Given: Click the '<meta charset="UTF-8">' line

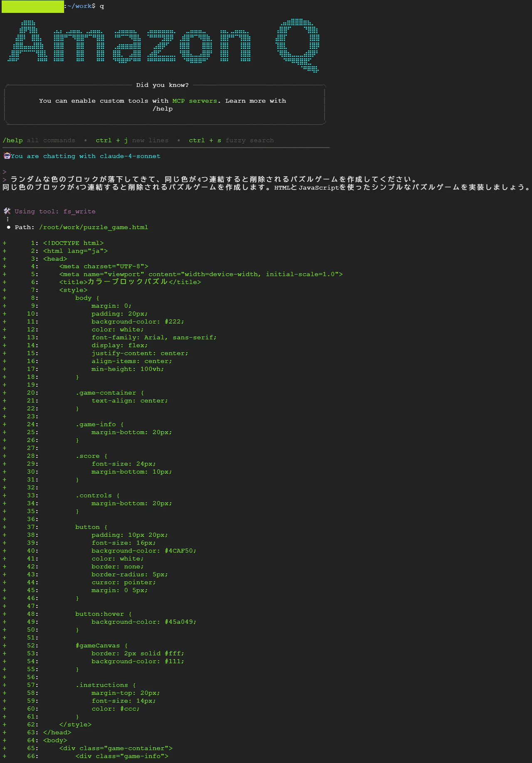Looking at the screenshot, I should point(104,266).
